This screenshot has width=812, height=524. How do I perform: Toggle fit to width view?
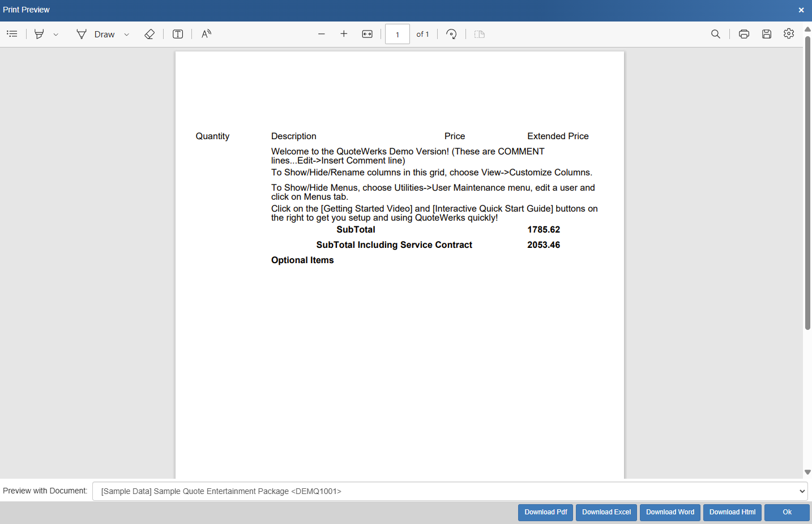pos(367,34)
